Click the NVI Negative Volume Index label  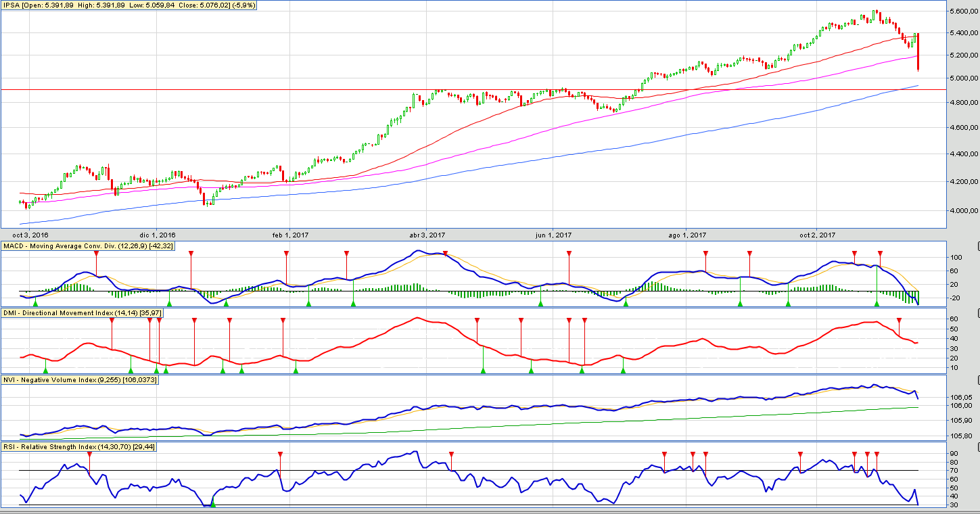pyautogui.click(x=80, y=380)
